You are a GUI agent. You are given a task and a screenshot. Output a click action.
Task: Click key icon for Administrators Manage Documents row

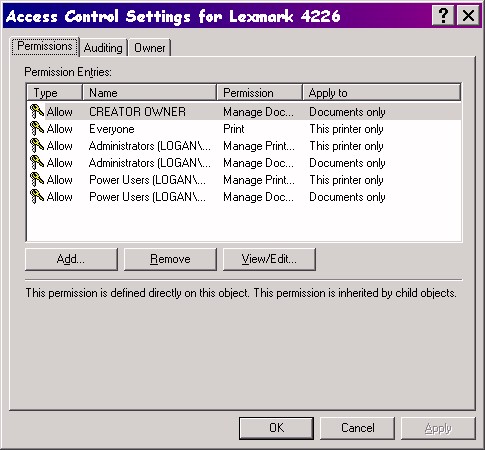37,162
